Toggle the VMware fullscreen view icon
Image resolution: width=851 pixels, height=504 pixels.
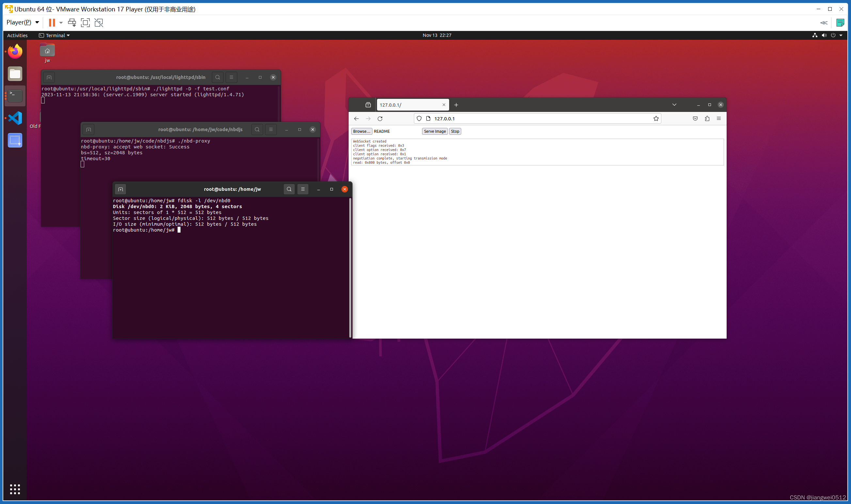click(85, 22)
